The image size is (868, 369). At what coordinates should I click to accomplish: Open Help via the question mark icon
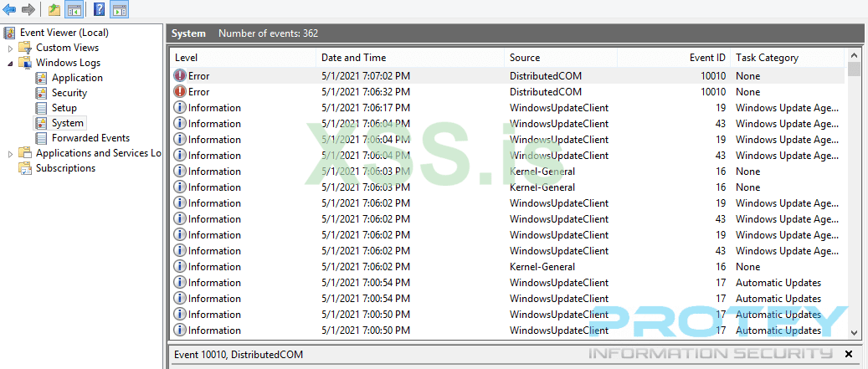point(99,9)
